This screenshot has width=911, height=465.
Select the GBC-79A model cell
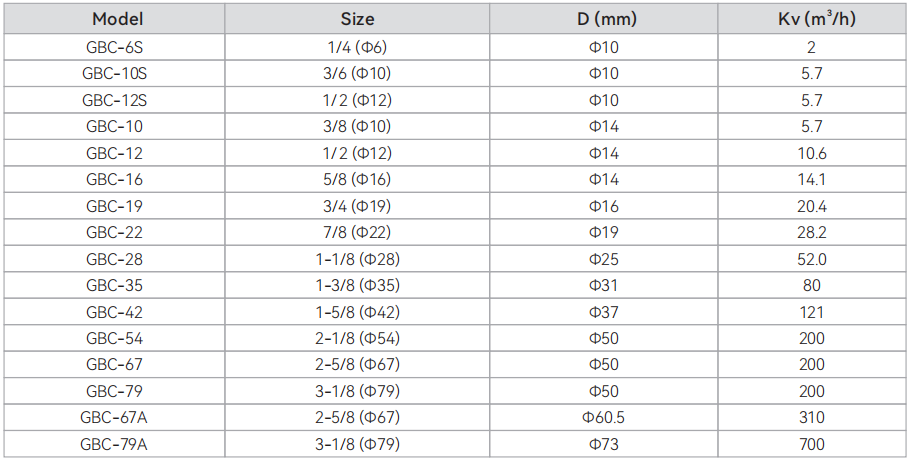tap(114, 444)
